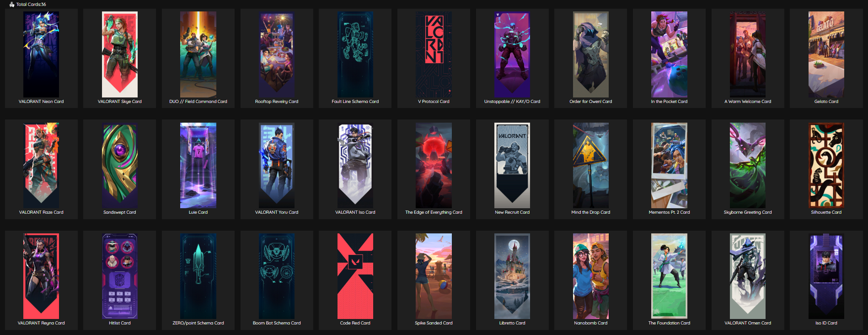Image resolution: width=868 pixels, height=335 pixels.
Task: Select the Gelato Card thumbnail
Action: pos(826,54)
